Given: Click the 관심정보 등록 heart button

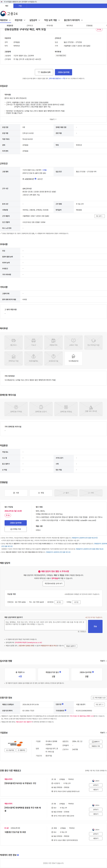Looking at the screenshot, I should click(44, 72).
